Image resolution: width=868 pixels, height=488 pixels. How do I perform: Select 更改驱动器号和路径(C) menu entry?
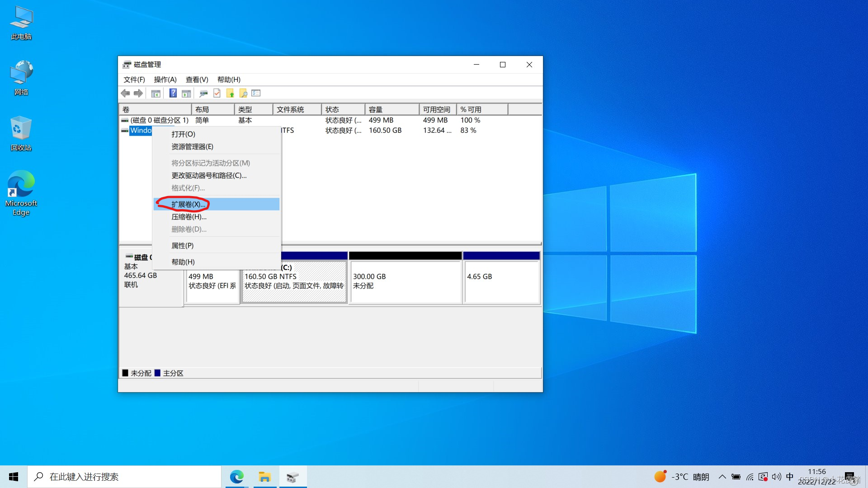209,176
